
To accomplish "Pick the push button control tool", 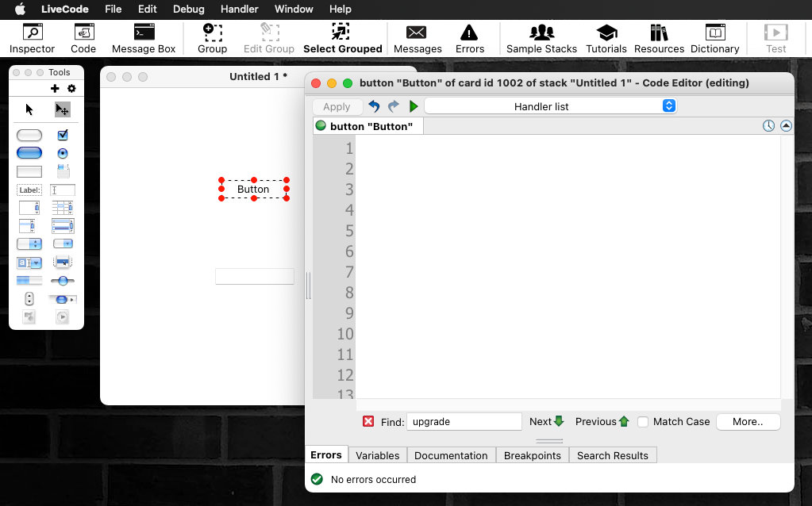I will (29, 135).
